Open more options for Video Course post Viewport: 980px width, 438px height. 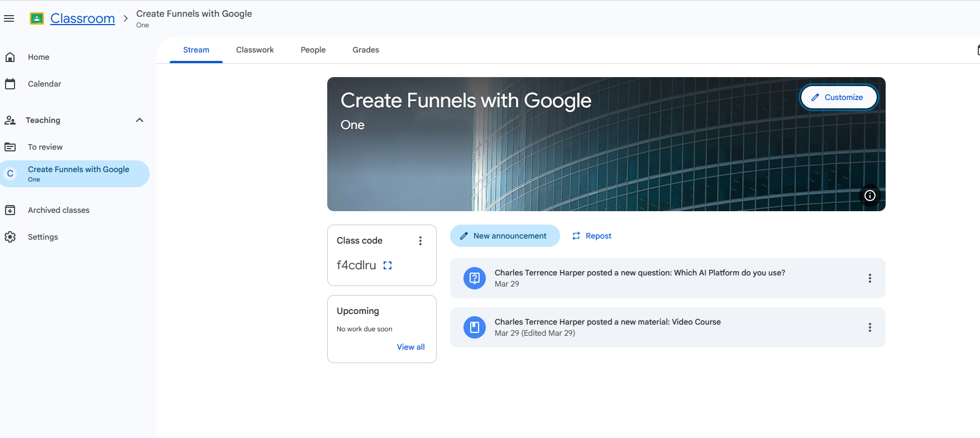coord(869,327)
